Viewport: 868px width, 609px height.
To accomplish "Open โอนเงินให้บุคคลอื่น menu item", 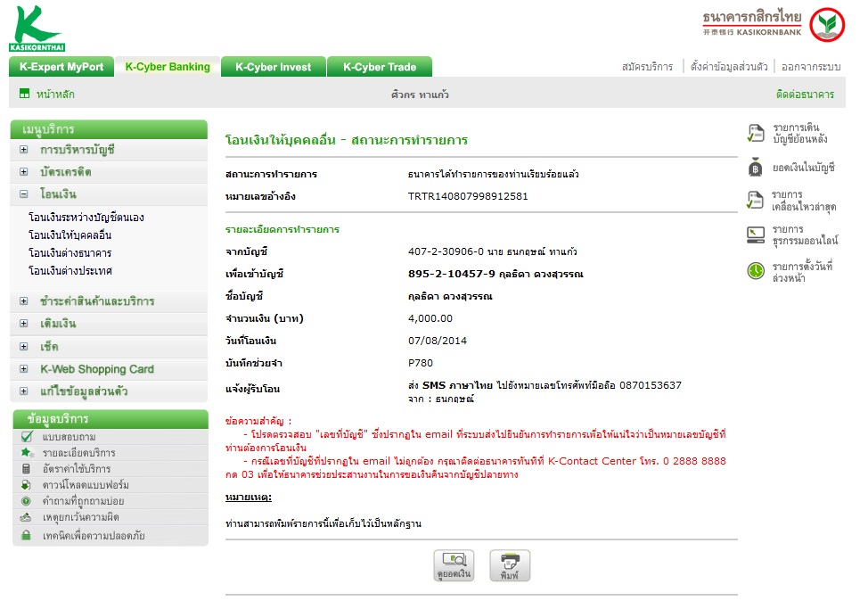I will point(70,235).
